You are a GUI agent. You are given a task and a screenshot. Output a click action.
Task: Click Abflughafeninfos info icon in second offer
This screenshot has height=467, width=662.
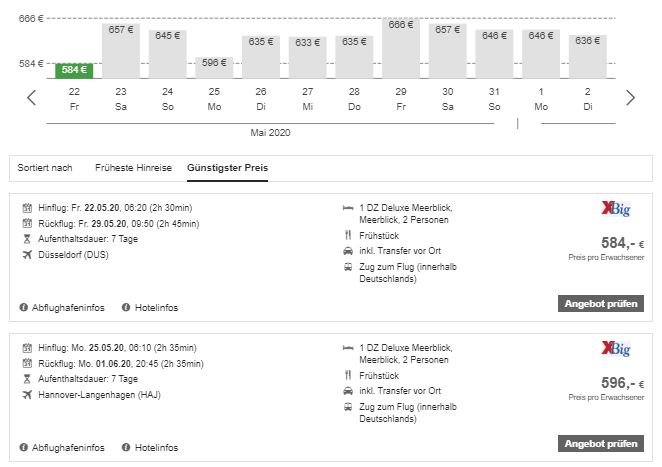[24, 446]
